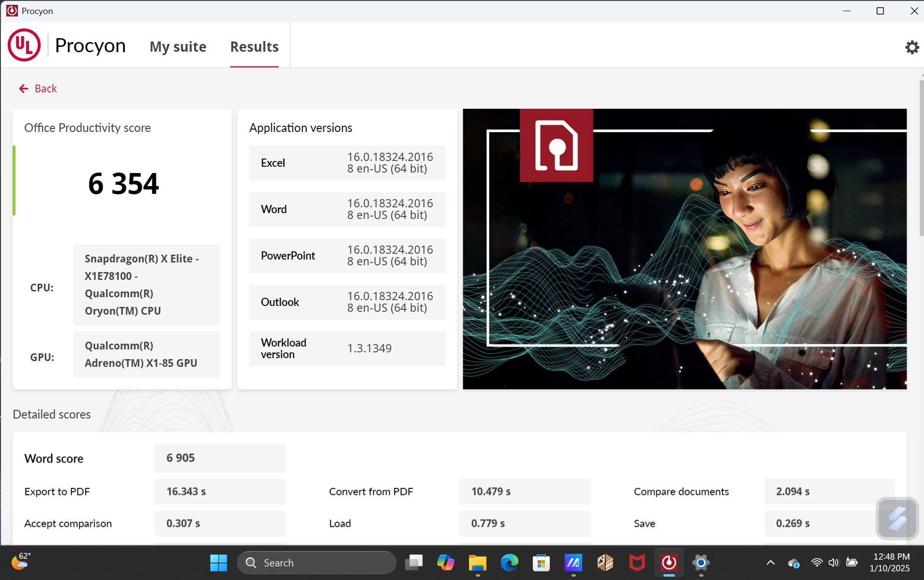The height and width of the screenshot is (580, 924).
Task: Click the taskbar Search box
Action: point(317,563)
